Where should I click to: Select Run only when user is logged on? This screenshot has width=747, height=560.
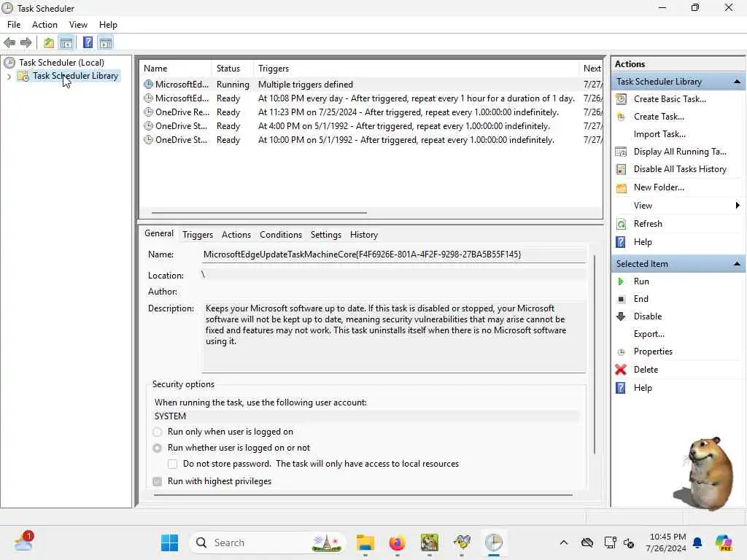point(158,432)
